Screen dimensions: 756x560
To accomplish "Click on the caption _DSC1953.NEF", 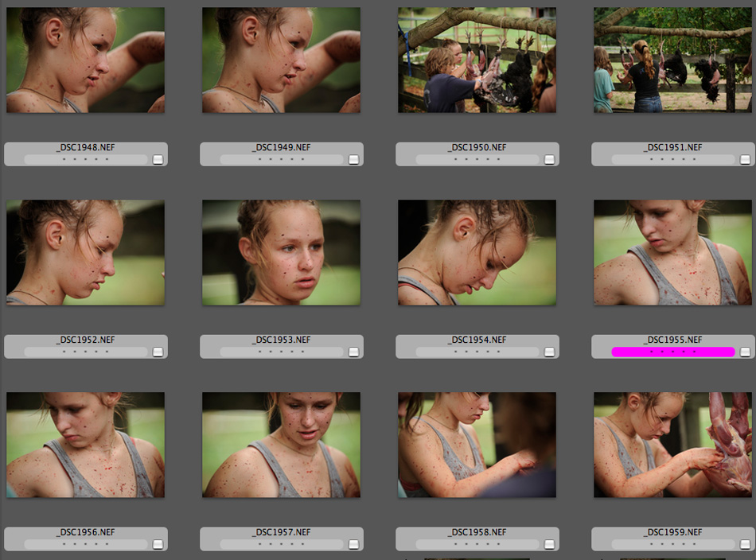I will (x=282, y=340).
